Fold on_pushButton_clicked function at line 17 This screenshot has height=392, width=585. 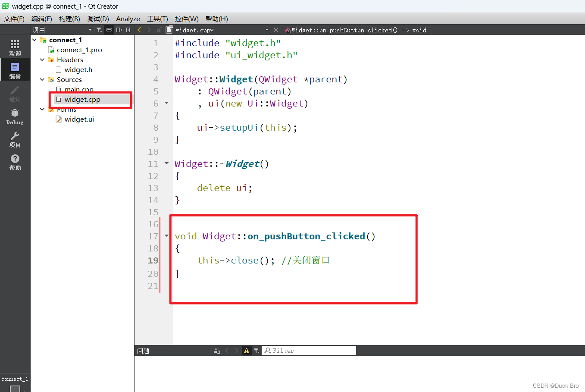coord(166,236)
